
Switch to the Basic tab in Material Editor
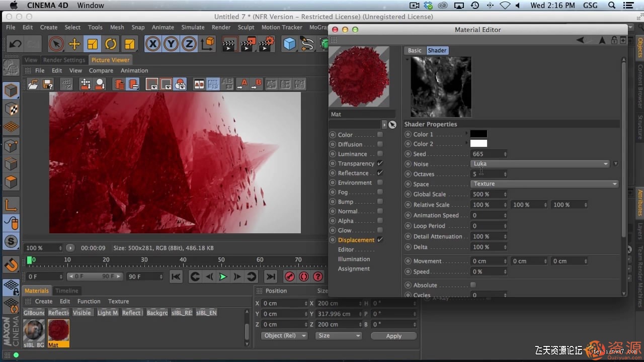tap(415, 50)
